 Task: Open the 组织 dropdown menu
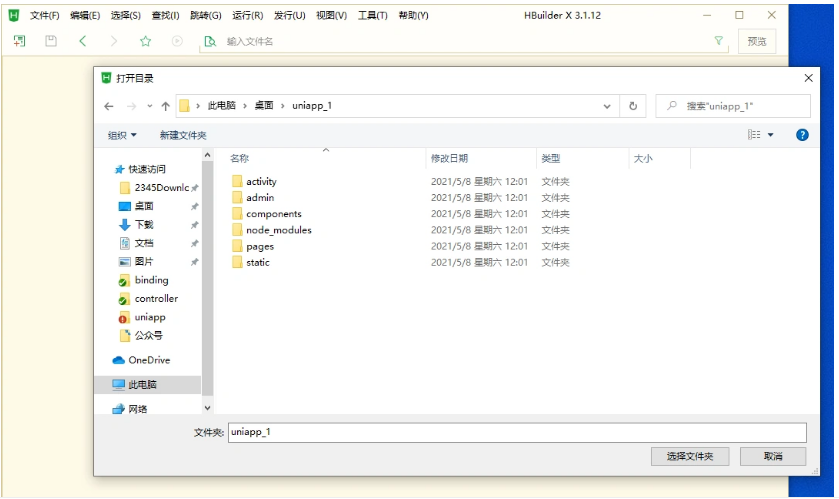tap(123, 135)
